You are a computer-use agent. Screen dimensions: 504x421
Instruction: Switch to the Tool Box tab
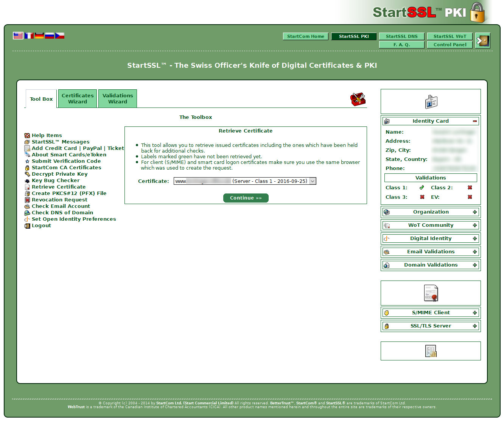click(x=41, y=99)
